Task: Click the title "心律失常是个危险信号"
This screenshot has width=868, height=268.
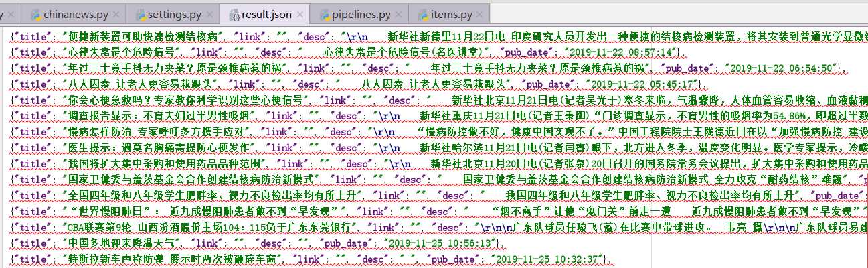Action: click(x=120, y=52)
